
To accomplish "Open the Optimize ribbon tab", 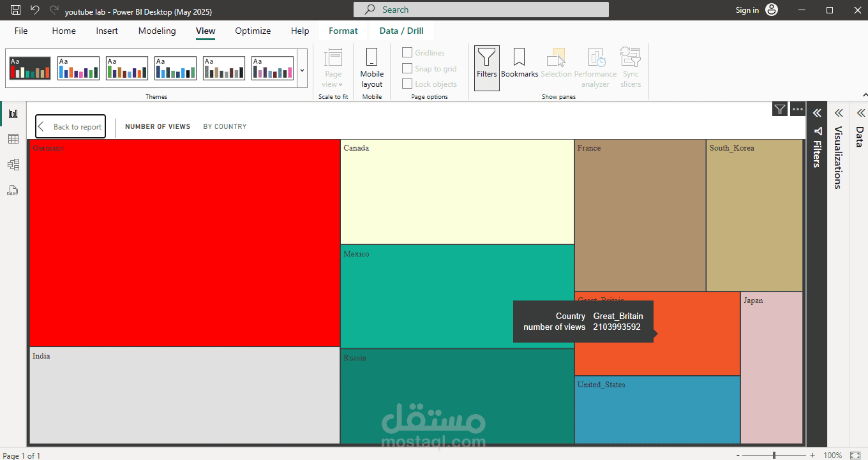I will click(253, 31).
